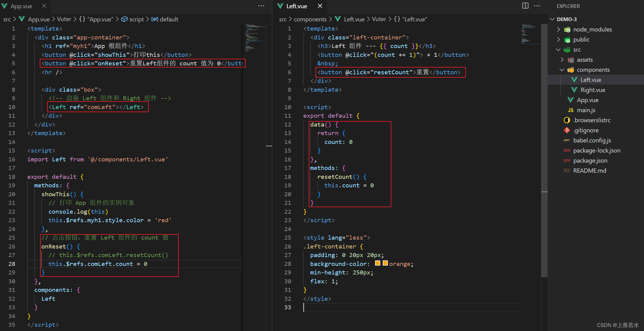Click the npm icon beside package.json
Screen dimensions: 644x331
tap(567, 160)
